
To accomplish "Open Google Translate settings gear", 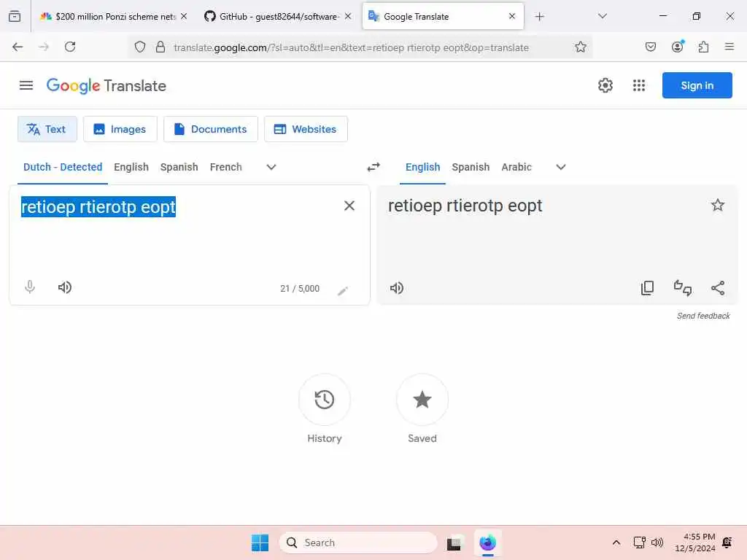I will pyautogui.click(x=605, y=86).
